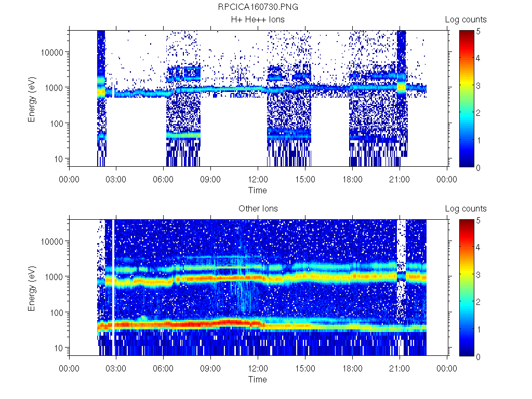Select the 09:00 time tick of Other Ions plot
The width and height of the screenshot is (532, 399).
(210, 368)
